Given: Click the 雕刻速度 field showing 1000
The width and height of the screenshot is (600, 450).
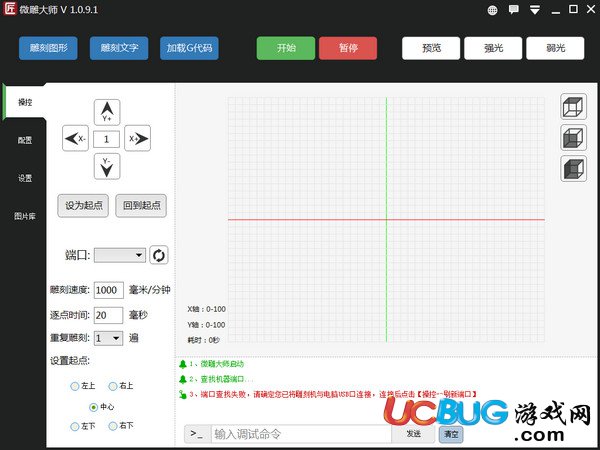Looking at the screenshot, I should tap(109, 290).
